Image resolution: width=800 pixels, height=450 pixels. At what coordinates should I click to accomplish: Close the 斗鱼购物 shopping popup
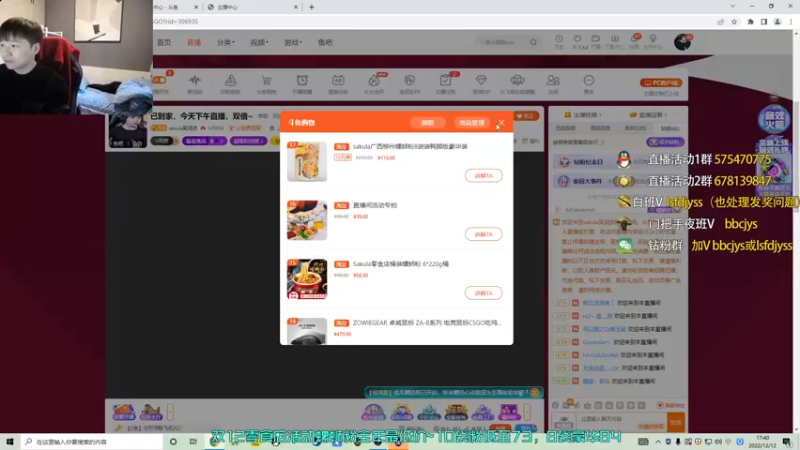501,122
